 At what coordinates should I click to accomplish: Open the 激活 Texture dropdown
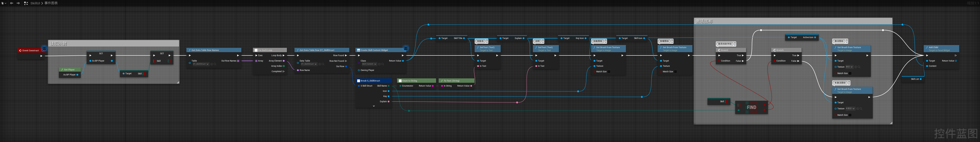850,67
